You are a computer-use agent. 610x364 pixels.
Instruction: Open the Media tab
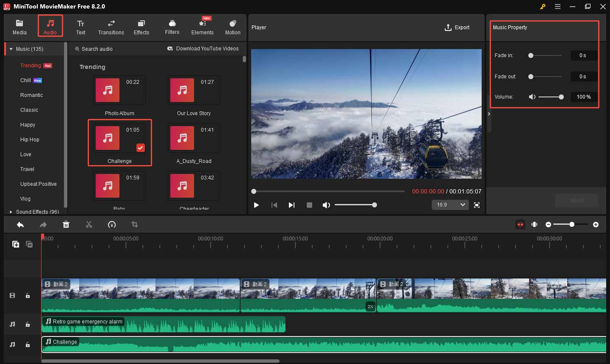point(19,27)
